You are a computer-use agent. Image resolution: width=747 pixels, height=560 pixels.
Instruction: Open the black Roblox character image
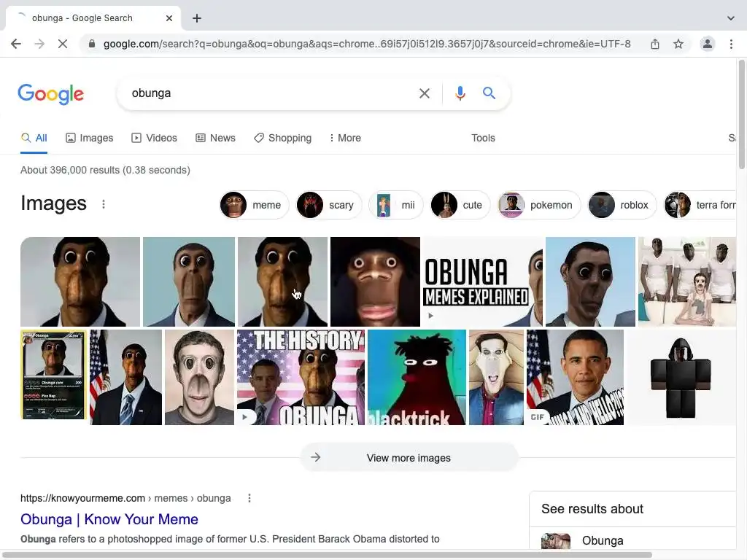tap(681, 377)
